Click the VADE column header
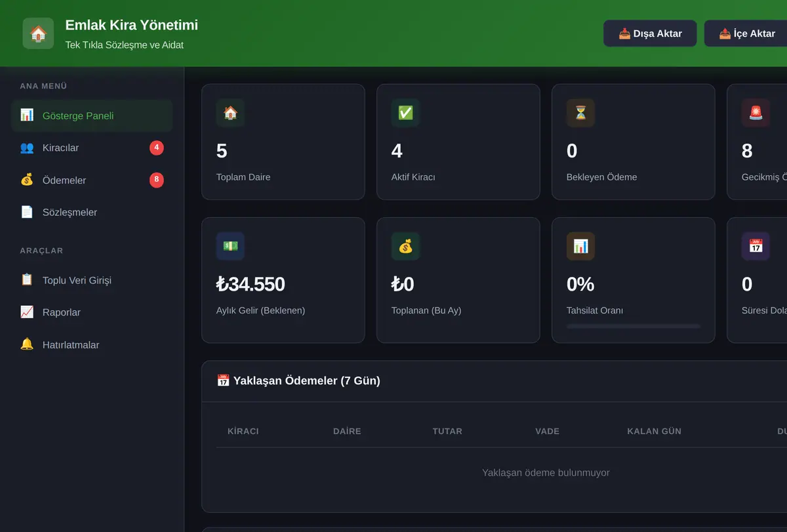 pos(547,431)
